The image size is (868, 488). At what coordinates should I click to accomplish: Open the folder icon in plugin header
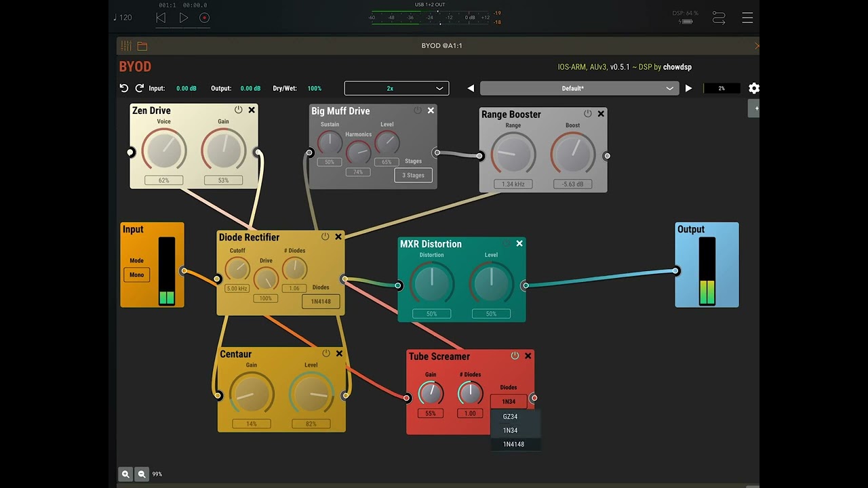(x=142, y=46)
